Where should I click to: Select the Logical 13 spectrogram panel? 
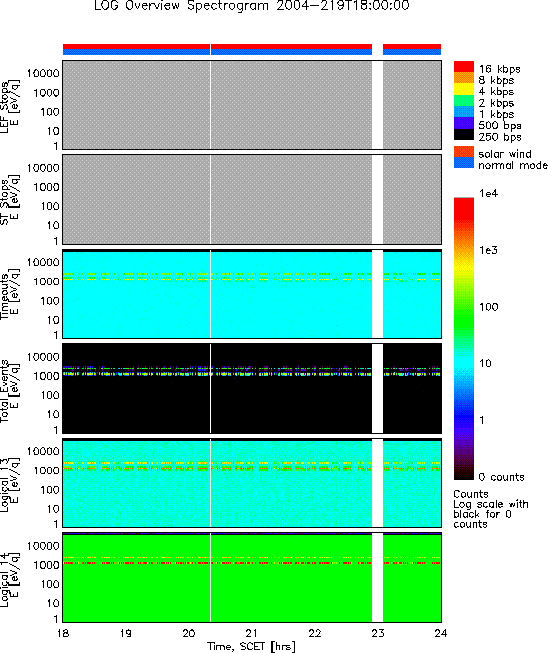point(252,483)
